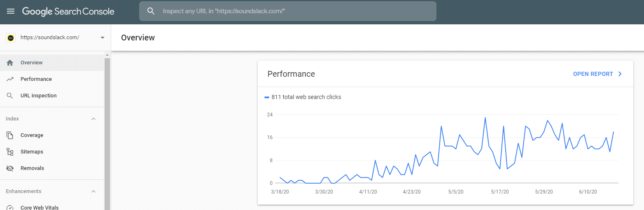The height and width of the screenshot is (210, 644).
Task: Click the sidebar scroll up arrow
Action: pyautogui.click(x=107, y=55)
